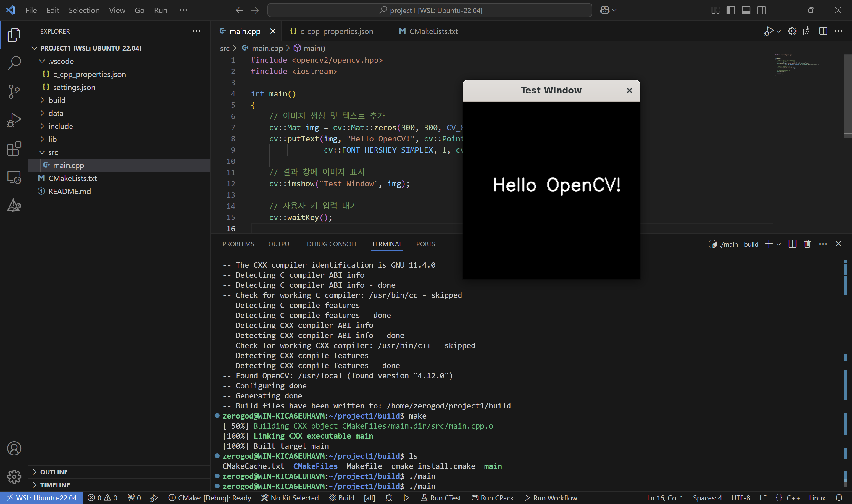Switch to the DEBUG CONSOLE panel tab
The width and height of the screenshot is (852, 504).
[x=332, y=244]
